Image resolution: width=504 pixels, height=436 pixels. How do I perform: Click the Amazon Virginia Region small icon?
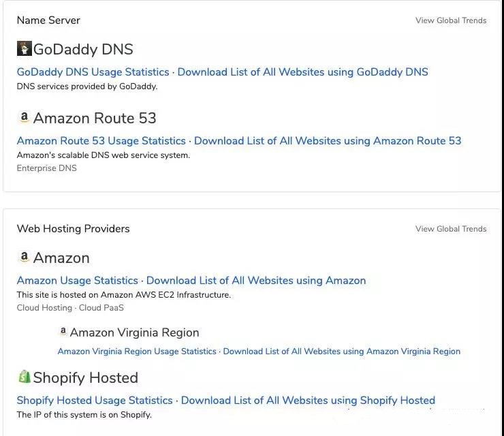click(x=63, y=331)
